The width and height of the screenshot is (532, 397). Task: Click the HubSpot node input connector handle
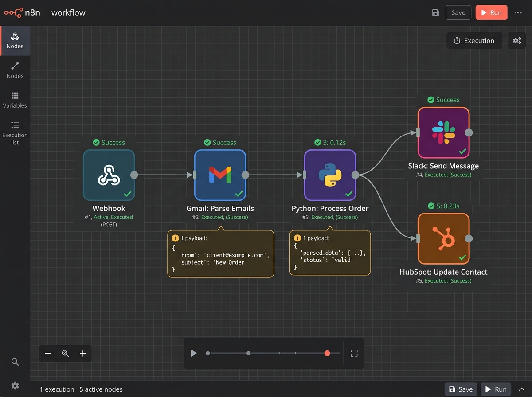click(x=418, y=238)
